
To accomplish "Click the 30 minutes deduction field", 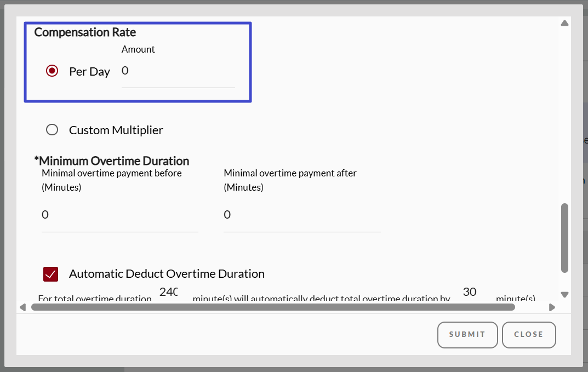I will (x=470, y=292).
